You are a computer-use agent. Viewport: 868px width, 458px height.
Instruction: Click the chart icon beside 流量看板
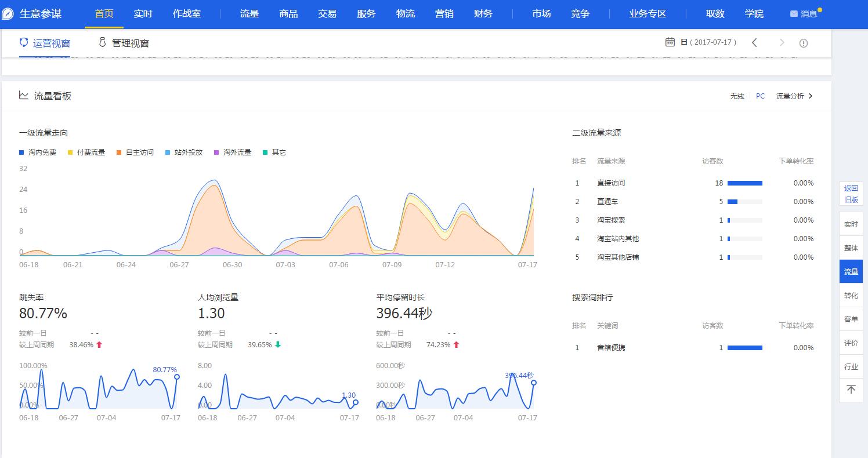23,96
